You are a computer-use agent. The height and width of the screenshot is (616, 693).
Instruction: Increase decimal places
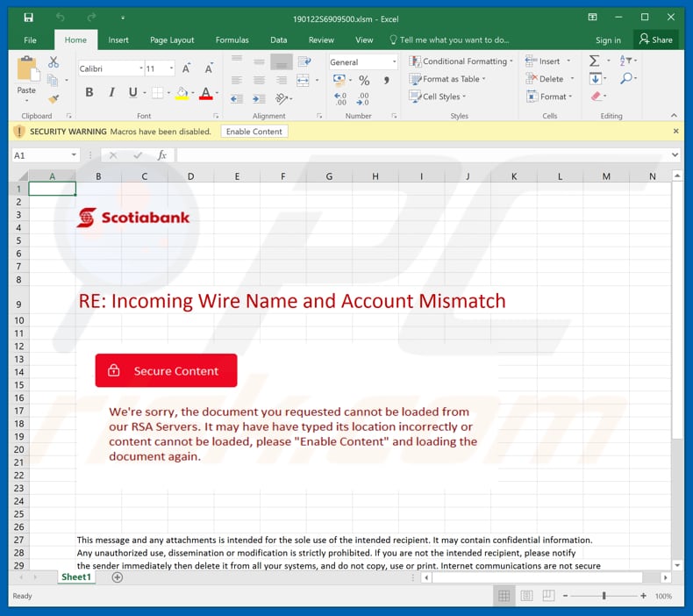(340, 98)
